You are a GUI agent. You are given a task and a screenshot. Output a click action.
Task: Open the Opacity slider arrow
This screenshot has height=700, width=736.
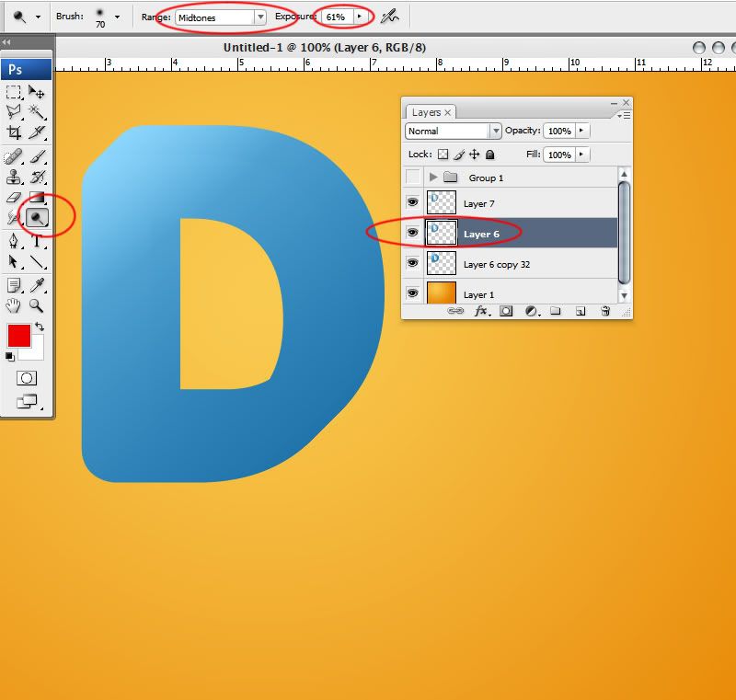(x=582, y=131)
